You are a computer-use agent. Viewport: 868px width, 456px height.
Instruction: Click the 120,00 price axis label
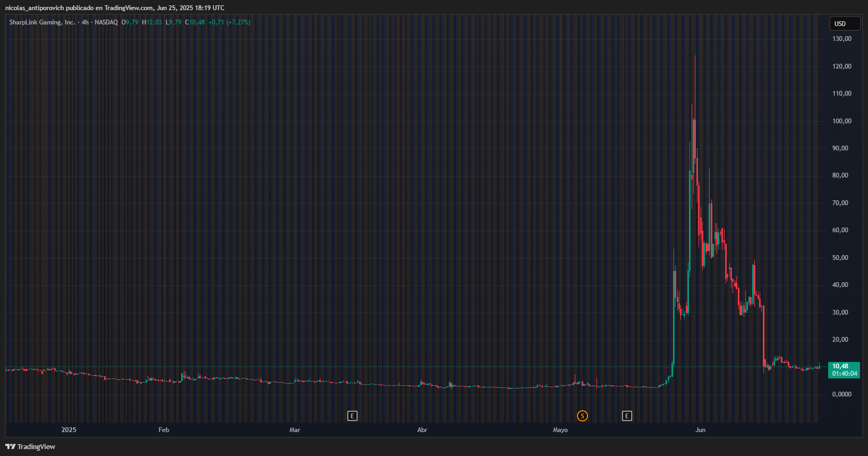842,66
